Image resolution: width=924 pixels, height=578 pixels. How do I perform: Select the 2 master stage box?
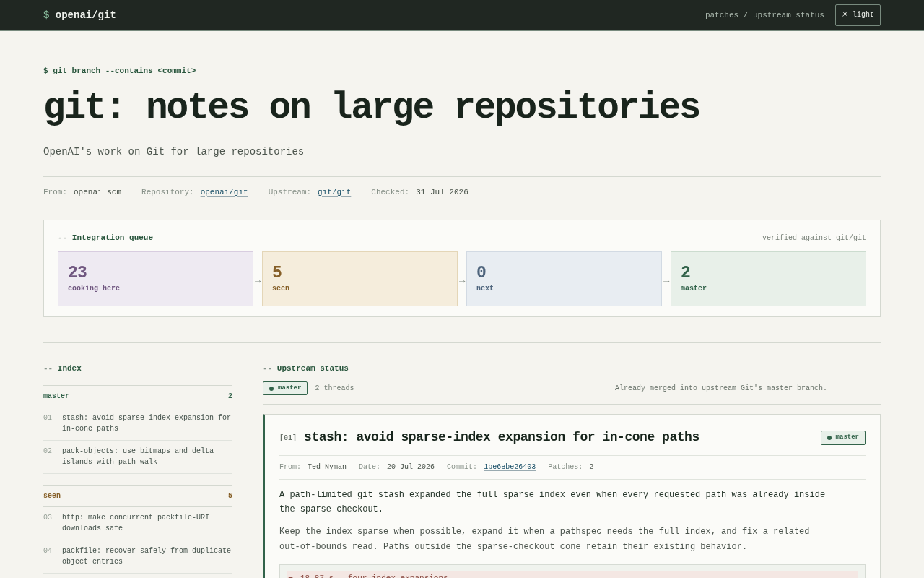coord(768,279)
